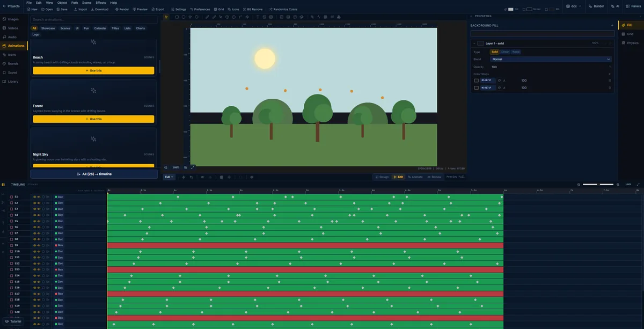Click Randomize Colors in toolbar

click(x=283, y=9)
